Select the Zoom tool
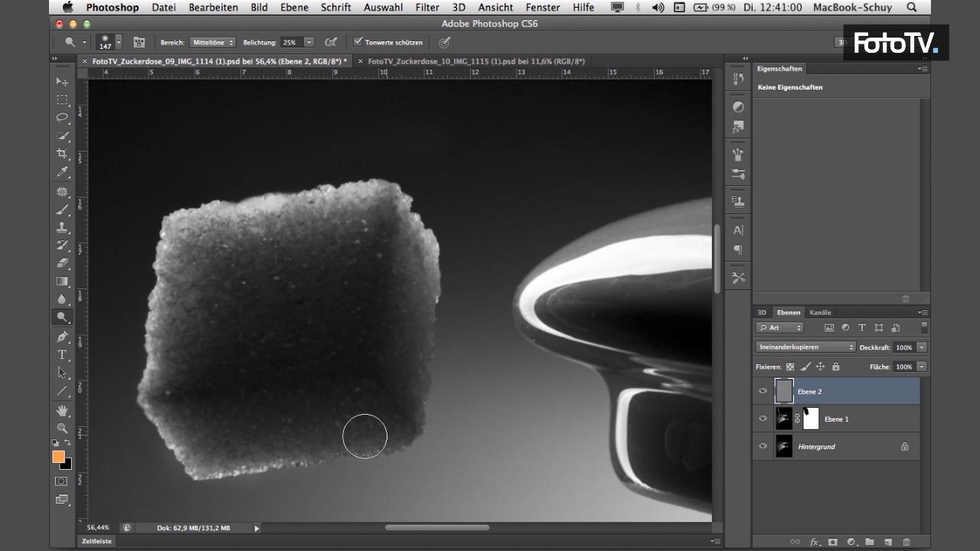980x551 pixels. (x=62, y=429)
